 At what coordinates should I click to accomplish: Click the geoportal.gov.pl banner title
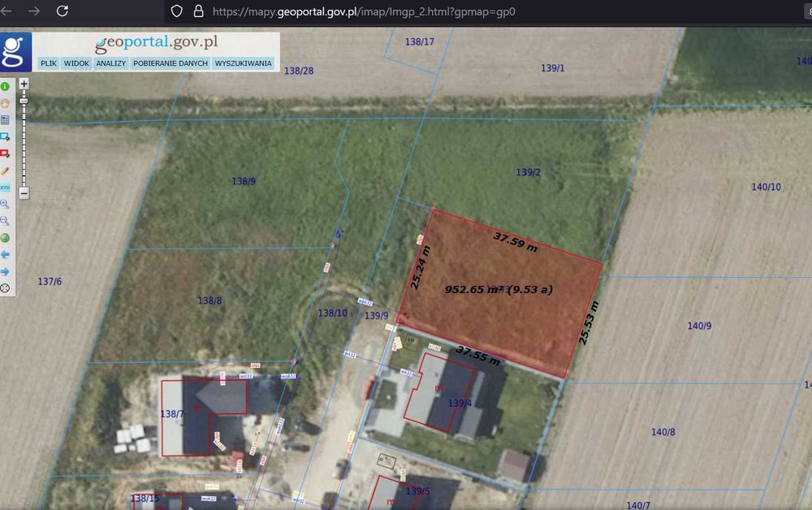pyautogui.click(x=157, y=43)
